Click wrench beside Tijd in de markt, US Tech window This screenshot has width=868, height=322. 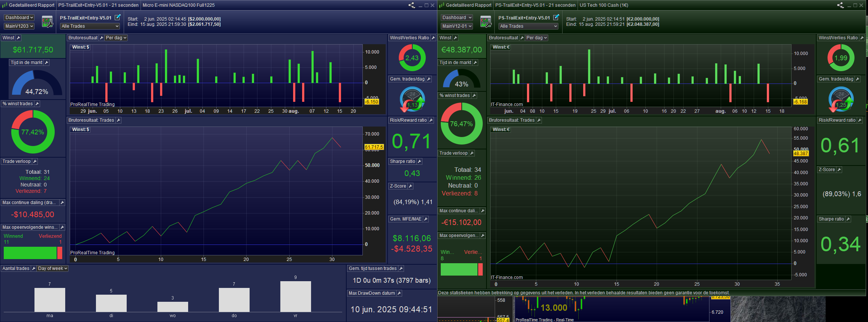pos(475,63)
